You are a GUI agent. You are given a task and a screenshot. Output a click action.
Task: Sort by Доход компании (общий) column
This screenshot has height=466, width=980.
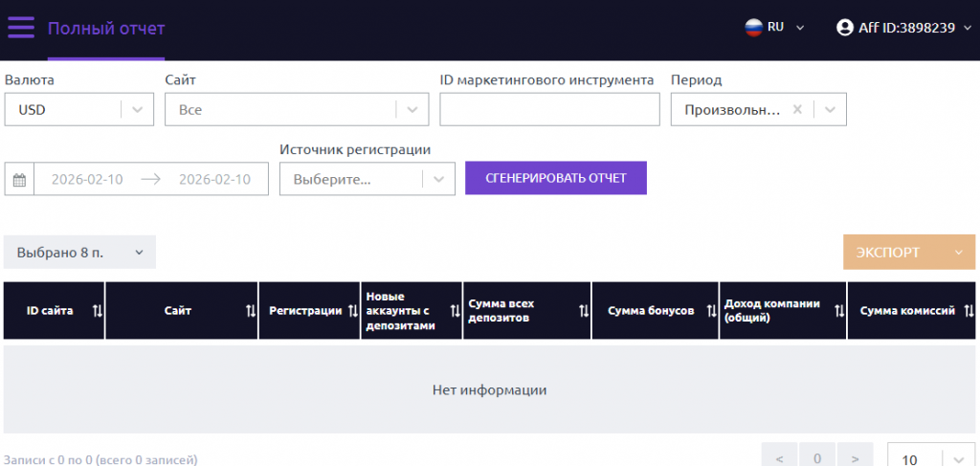[839, 311]
